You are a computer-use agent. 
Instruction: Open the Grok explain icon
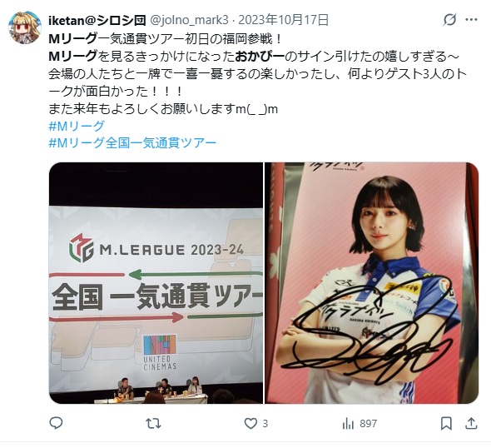click(449, 20)
